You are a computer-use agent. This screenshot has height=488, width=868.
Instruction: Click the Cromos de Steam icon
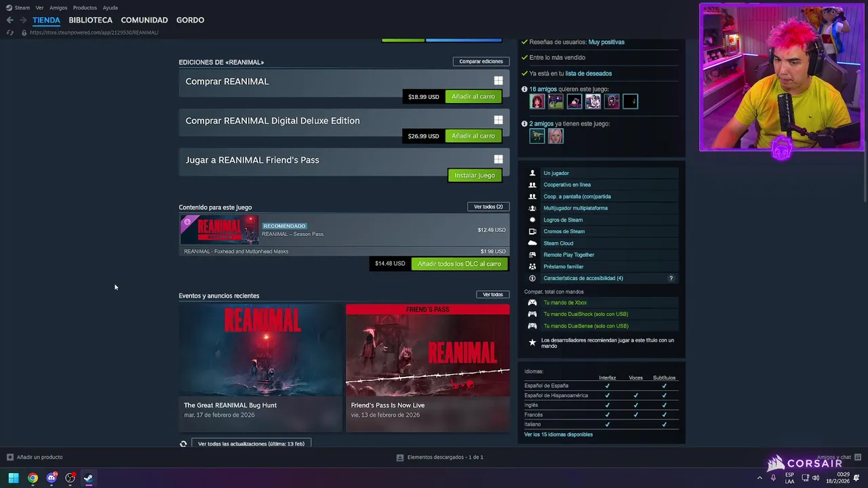click(532, 231)
